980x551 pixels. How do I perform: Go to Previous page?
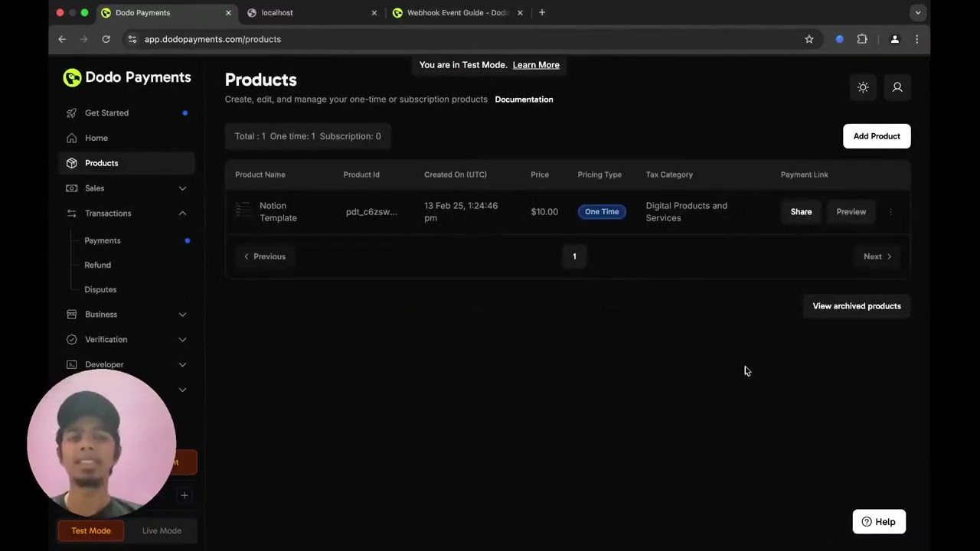264,256
